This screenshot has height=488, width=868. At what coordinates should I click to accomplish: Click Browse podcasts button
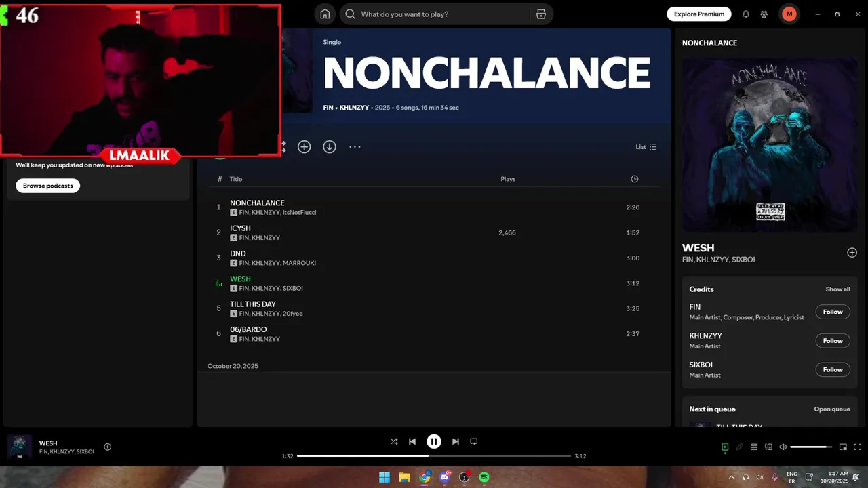click(x=48, y=186)
